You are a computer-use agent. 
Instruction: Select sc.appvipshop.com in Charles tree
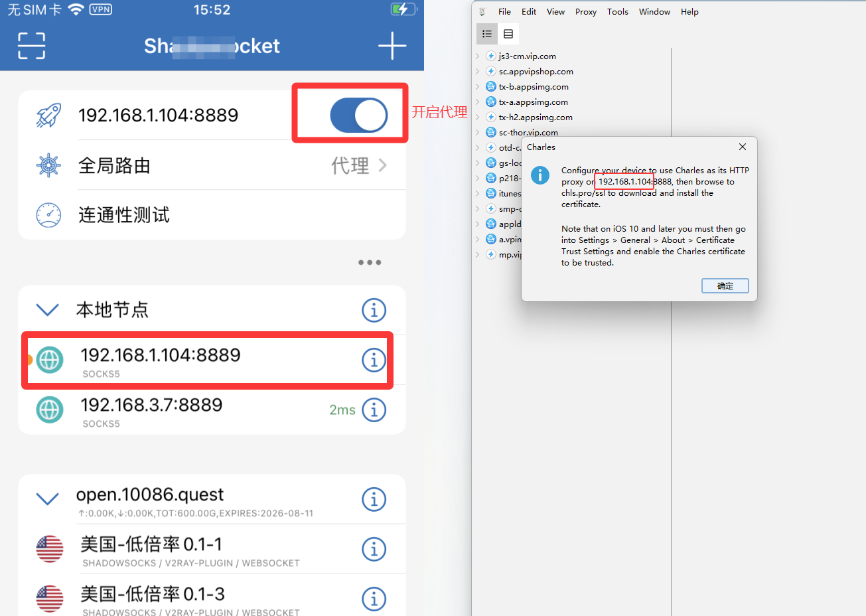point(536,72)
